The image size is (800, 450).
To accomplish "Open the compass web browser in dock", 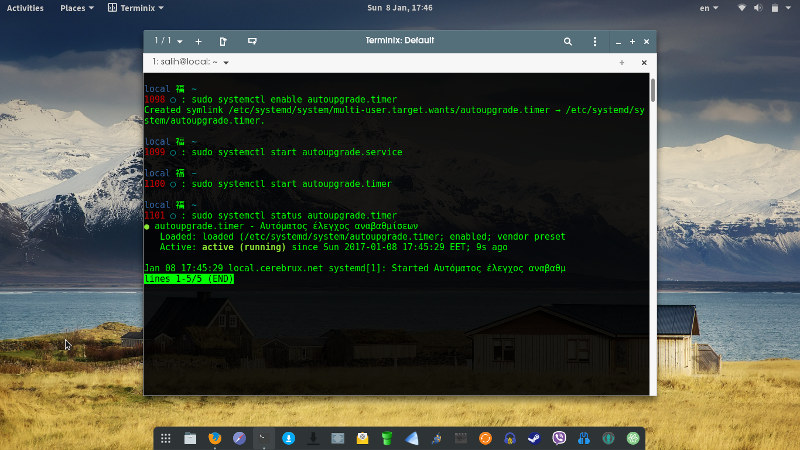I will pos(239,438).
